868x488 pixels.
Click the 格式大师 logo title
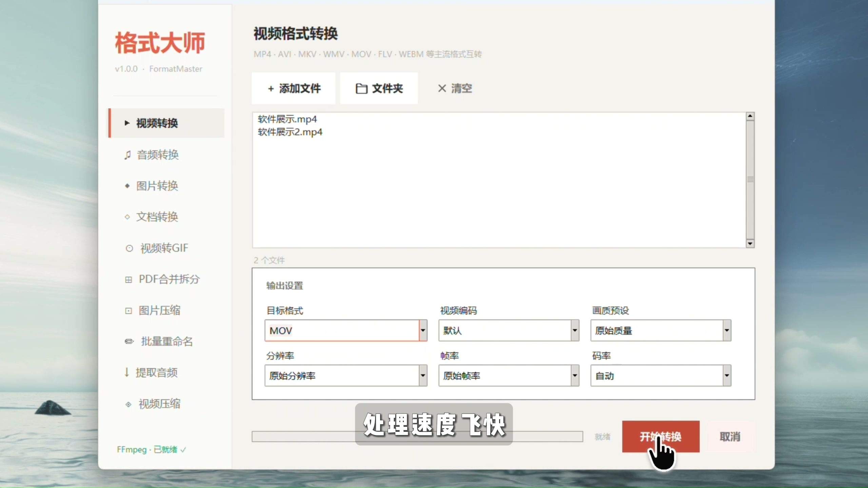pyautogui.click(x=160, y=43)
